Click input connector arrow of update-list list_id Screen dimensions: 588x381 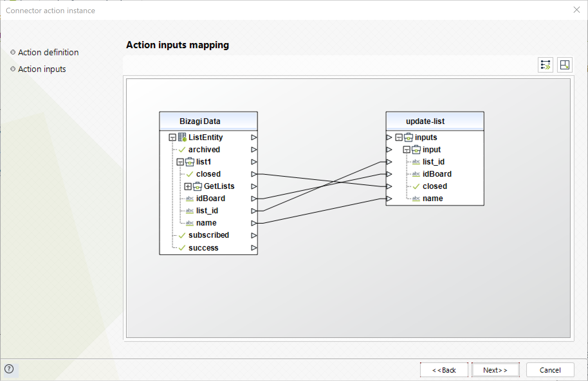coord(389,162)
